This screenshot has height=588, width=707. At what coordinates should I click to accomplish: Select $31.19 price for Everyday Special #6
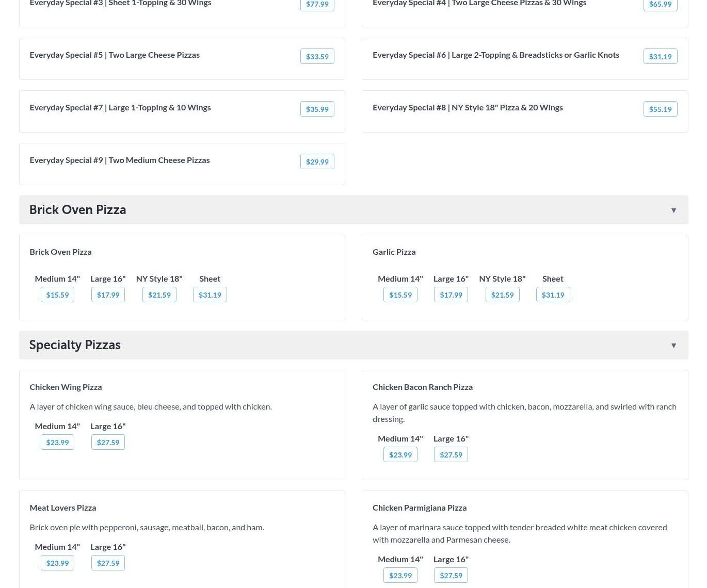660,56
